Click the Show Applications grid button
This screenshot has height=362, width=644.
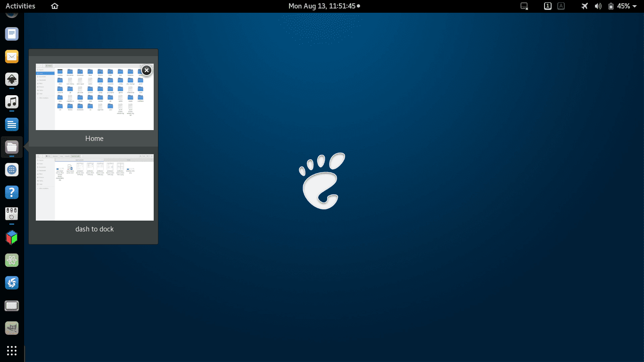11,351
